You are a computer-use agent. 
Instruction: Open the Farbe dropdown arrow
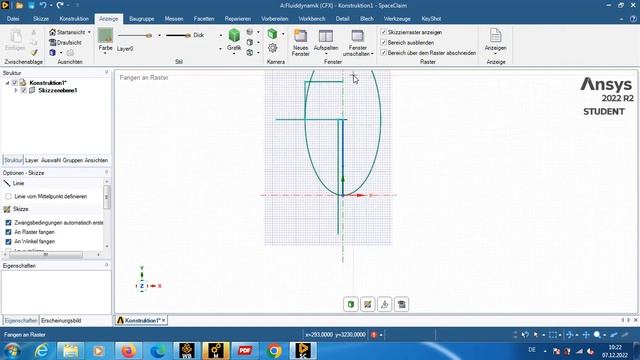[x=105, y=53]
